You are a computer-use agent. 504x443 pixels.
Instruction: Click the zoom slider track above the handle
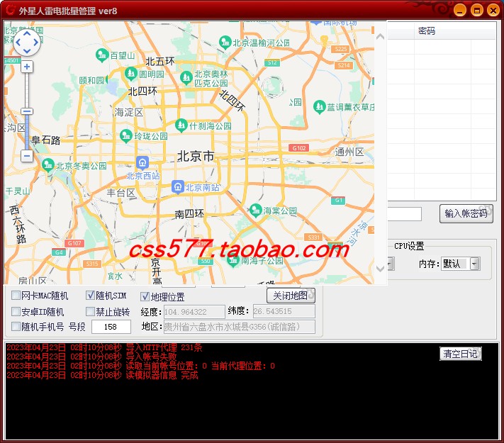pyautogui.click(x=27, y=90)
